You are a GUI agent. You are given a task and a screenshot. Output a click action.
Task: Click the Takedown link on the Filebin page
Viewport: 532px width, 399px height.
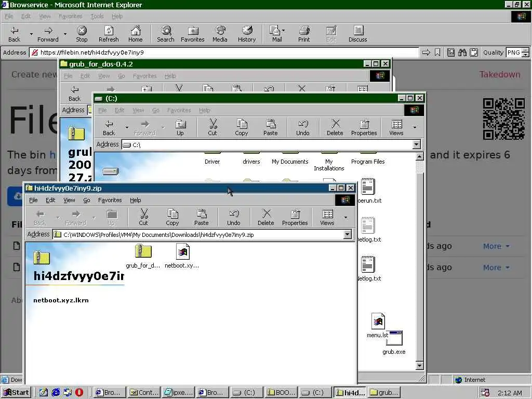coord(500,74)
